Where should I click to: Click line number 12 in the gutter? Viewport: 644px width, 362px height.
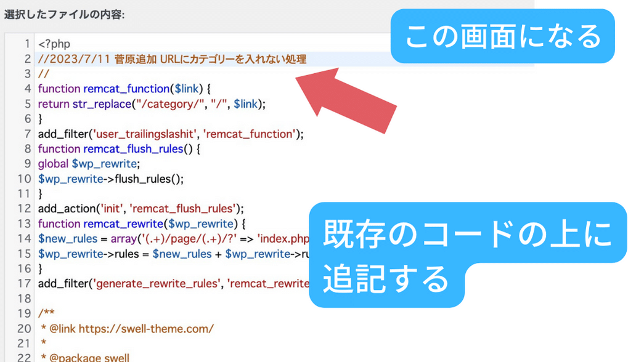click(24, 209)
